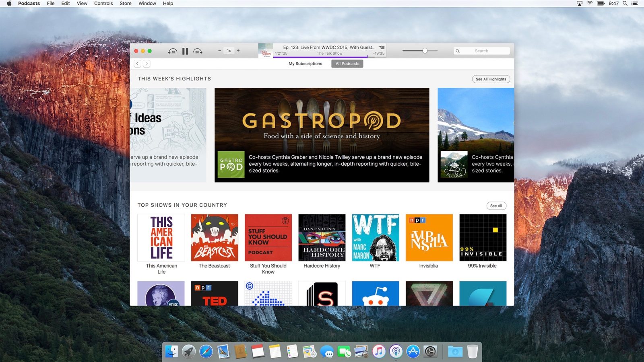
Task: Open the Controls menu
Action: (x=103, y=3)
